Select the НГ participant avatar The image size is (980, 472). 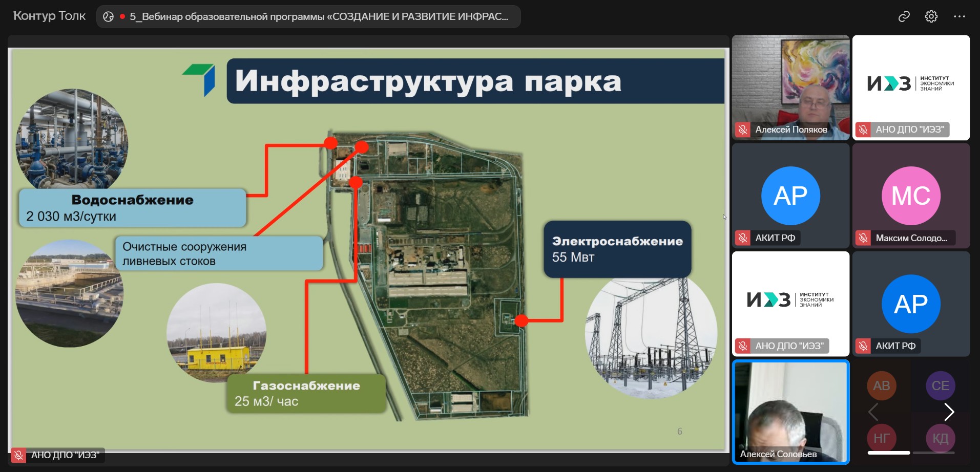pyautogui.click(x=881, y=438)
